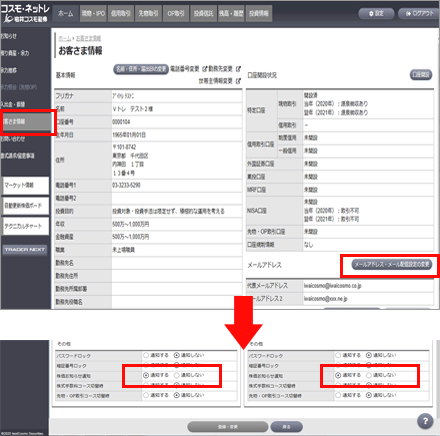Click the コスモ・ネットレ logo
This screenshot has width=440, height=436.
coord(25,13)
